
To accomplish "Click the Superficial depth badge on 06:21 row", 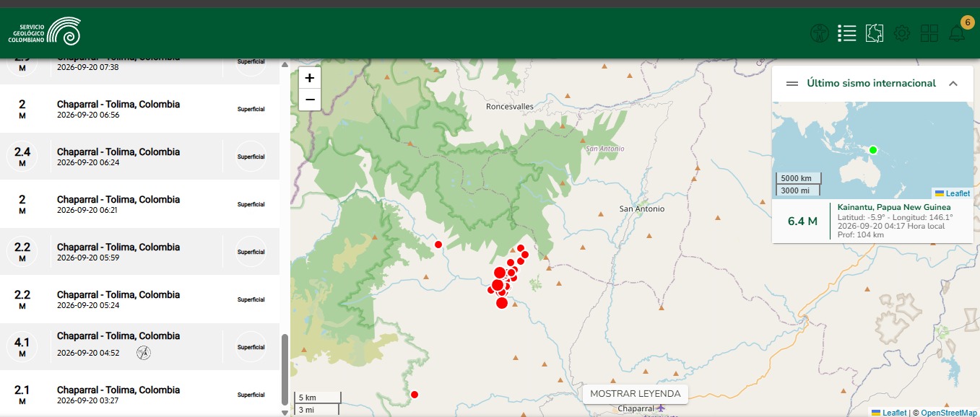I will [x=251, y=204].
